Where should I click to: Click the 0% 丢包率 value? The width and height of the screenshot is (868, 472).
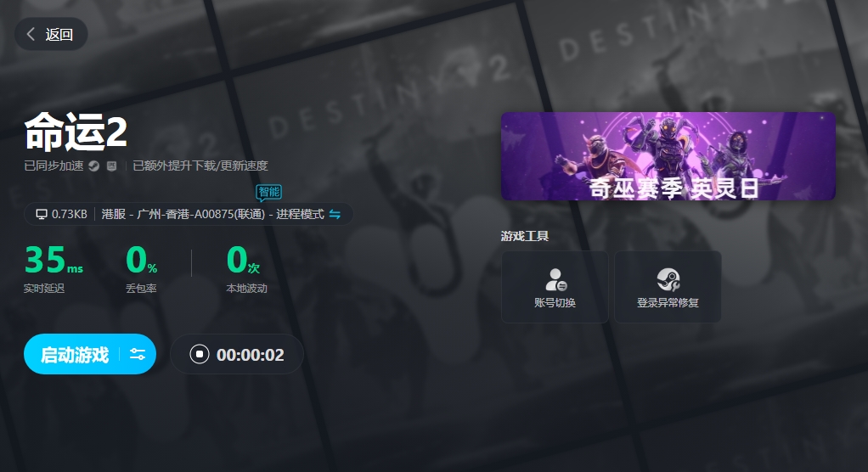point(142,260)
